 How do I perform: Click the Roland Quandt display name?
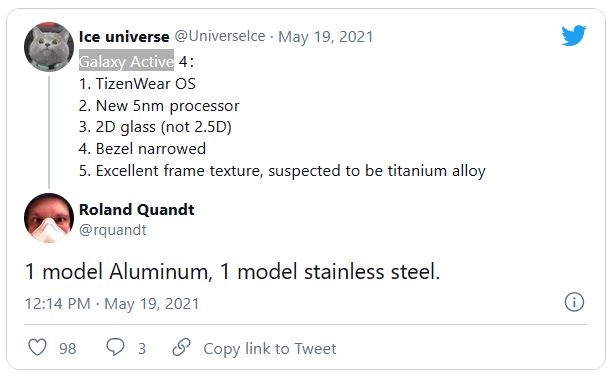(x=137, y=210)
